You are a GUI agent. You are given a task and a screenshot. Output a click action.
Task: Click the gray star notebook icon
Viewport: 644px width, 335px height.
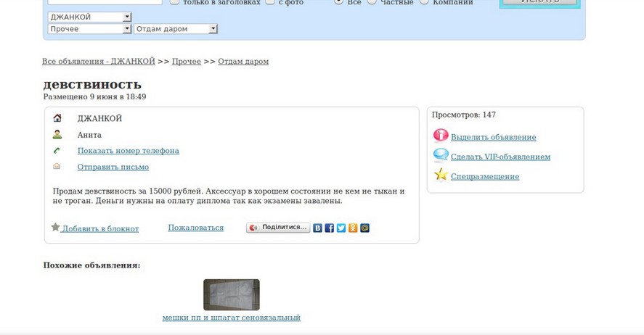[55, 227]
